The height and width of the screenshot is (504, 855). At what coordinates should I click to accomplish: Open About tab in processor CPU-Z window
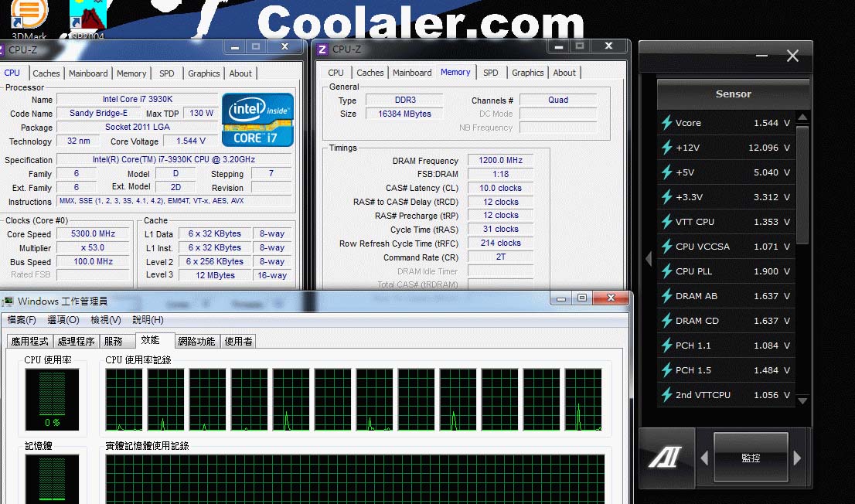point(240,73)
